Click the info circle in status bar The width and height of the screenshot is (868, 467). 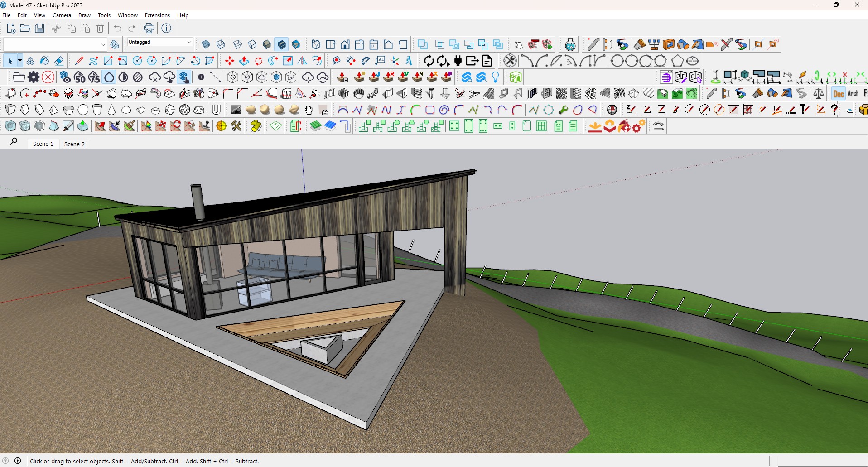[x=18, y=461]
